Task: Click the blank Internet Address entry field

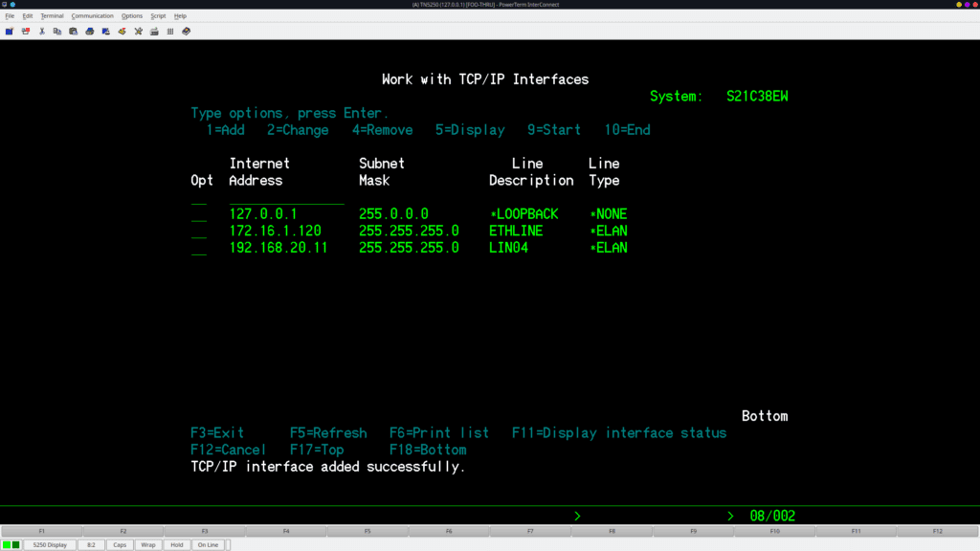Action: point(286,197)
